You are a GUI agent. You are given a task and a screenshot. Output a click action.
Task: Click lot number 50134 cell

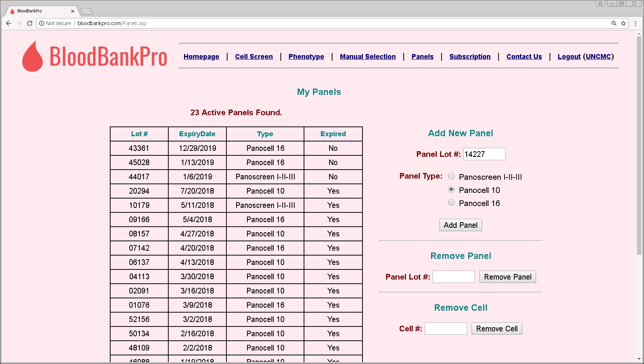pos(139,334)
